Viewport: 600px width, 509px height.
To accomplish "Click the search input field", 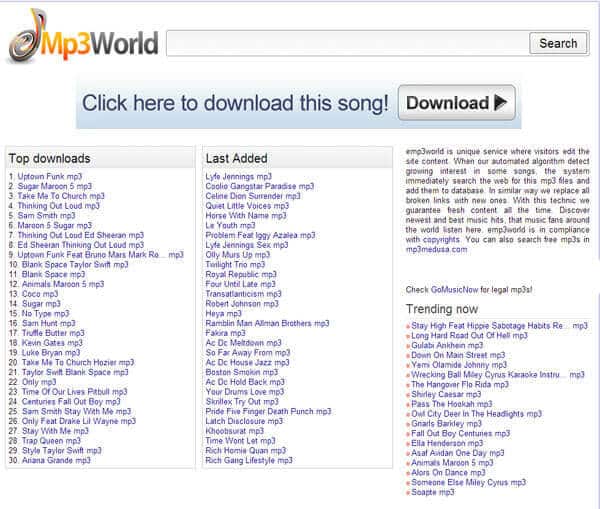I will click(x=348, y=43).
